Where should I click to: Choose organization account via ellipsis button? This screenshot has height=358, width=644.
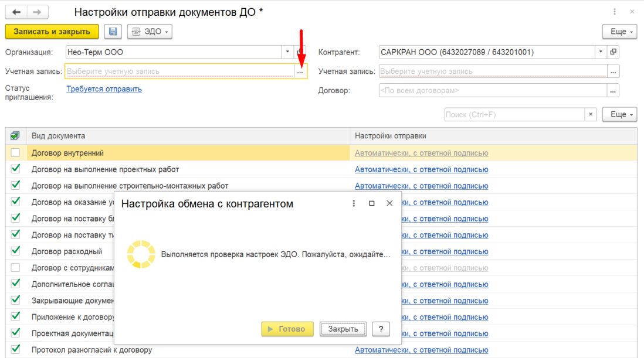(300, 71)
